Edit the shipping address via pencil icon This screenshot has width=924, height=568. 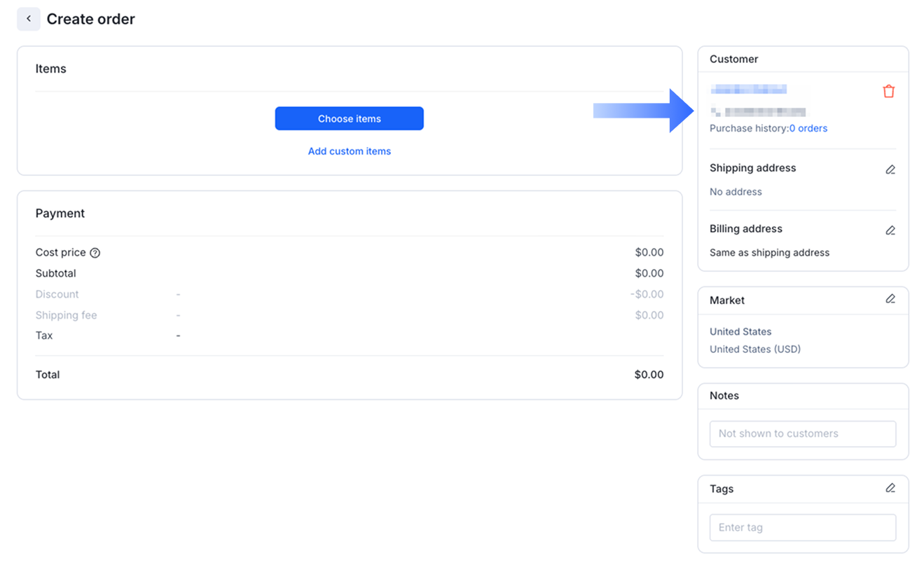[890, 169]
